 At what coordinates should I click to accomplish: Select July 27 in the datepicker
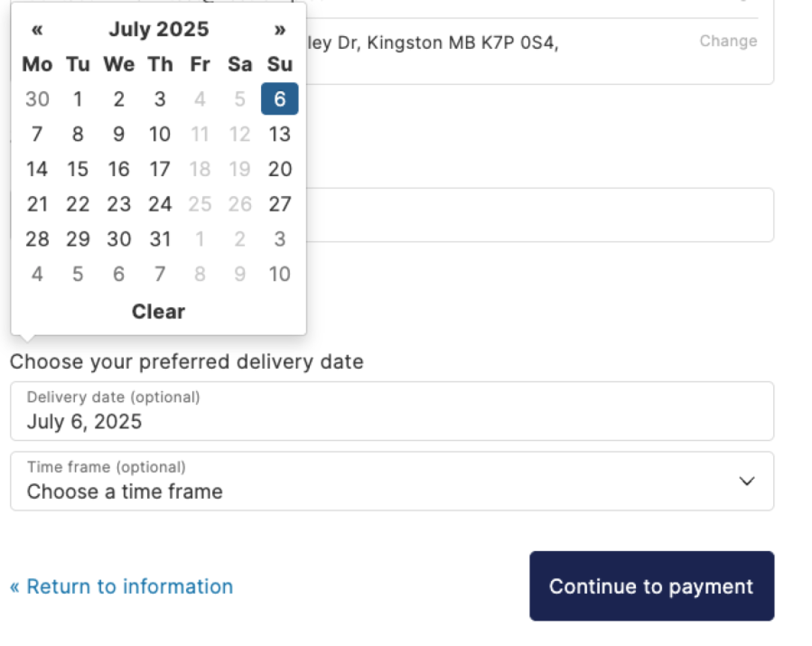click(x=280, y=204)
